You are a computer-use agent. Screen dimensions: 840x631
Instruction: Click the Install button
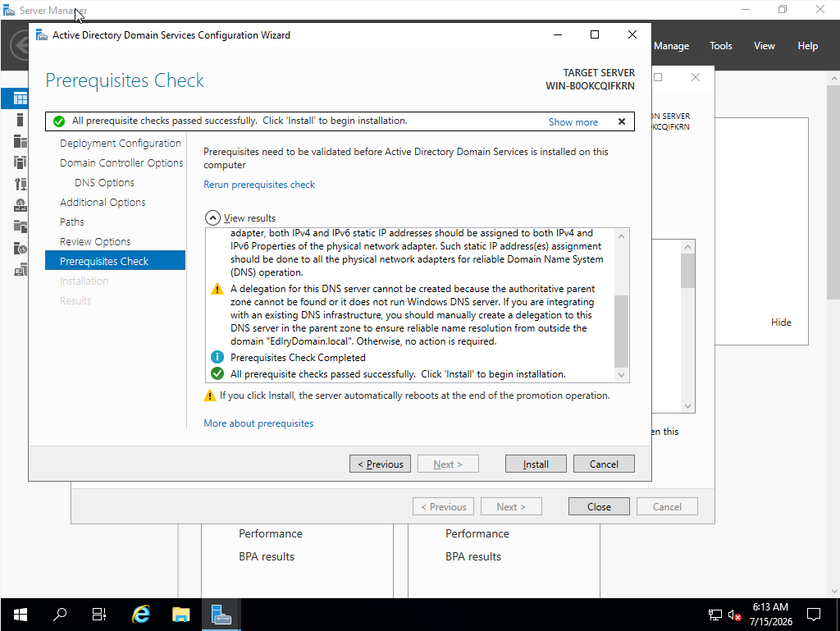tap(536, 464)
